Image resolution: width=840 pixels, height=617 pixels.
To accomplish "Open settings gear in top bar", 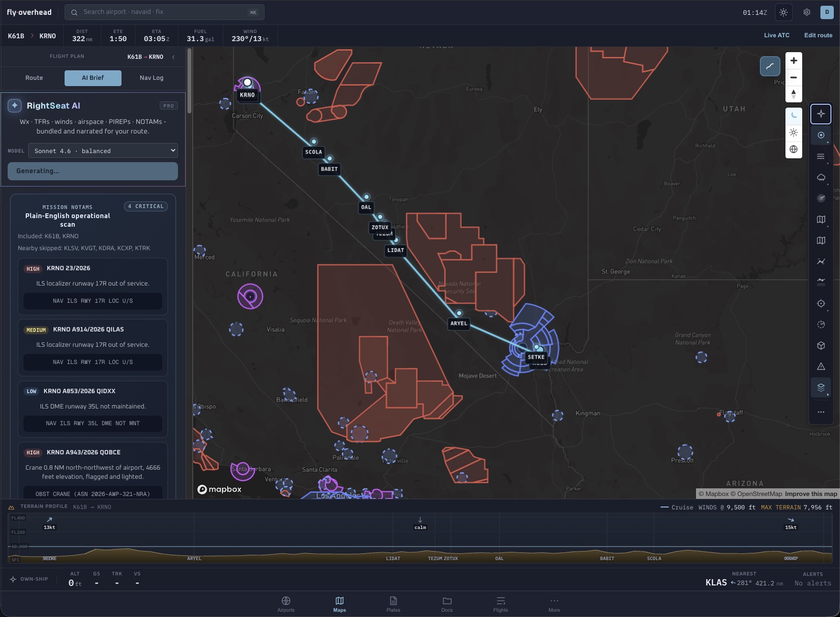I will point(807,12).
